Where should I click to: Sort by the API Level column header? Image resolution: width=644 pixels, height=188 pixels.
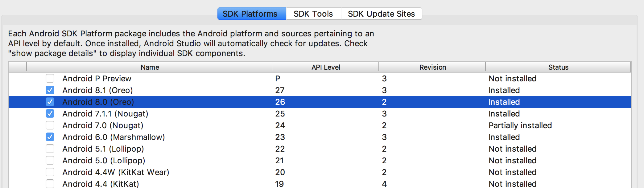[x=326, y=67]
